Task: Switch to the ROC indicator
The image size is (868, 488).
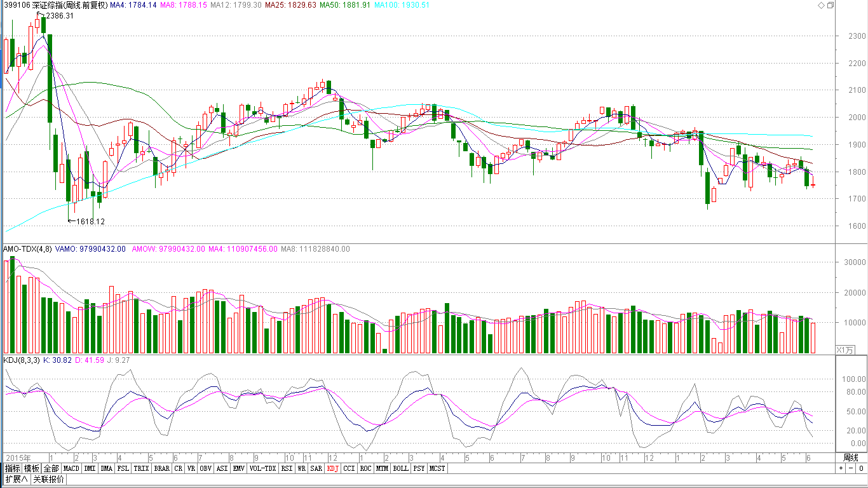Action: [x=365, y=468]
